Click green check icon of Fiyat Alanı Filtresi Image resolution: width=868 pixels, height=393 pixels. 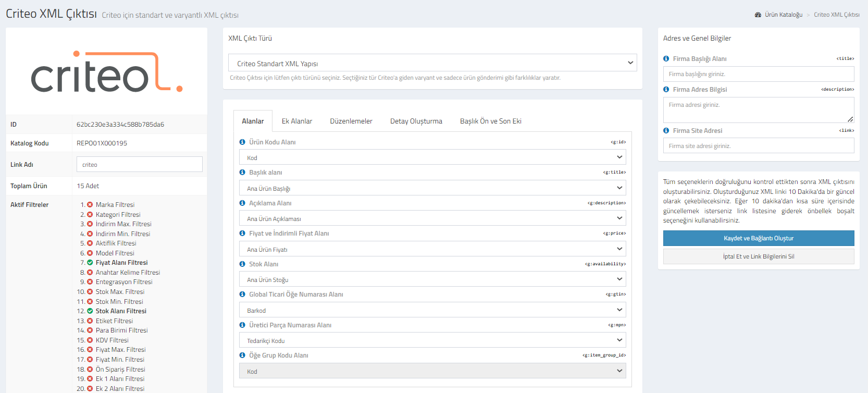90,262
